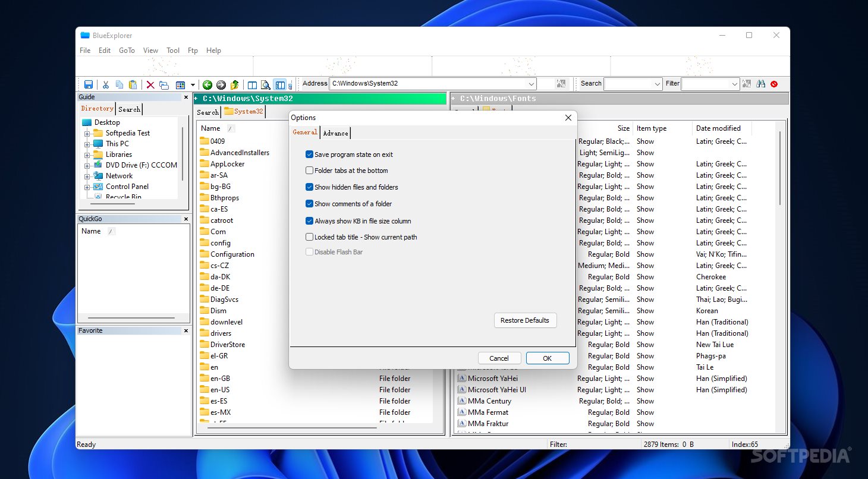Expand the DVD Drive (F:) node
Viewport: 868px width, 479px height.
click(x=87, y=165)
